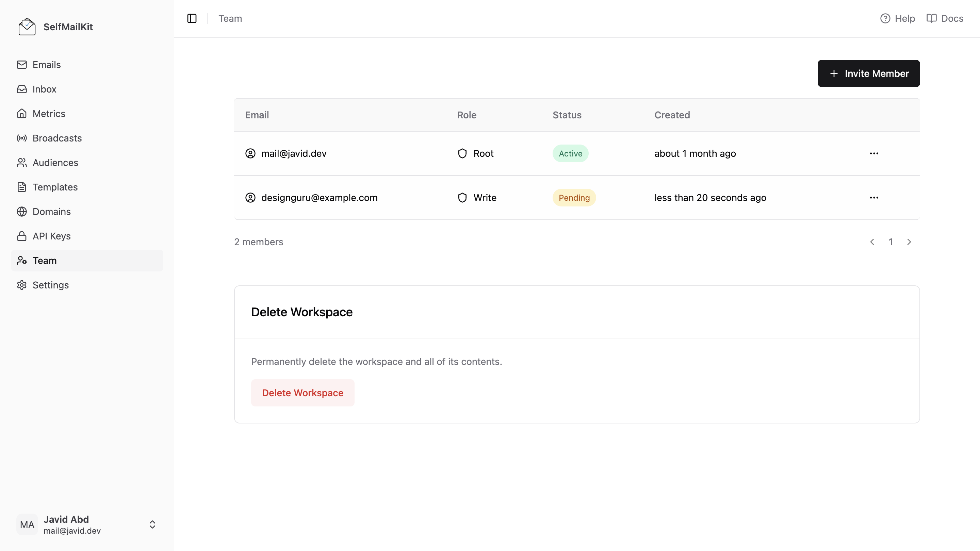Click user avatar icon beside mail@javid.dev
Screen dimensions: 980x551
pyautogui.click(x=250, y=153)
